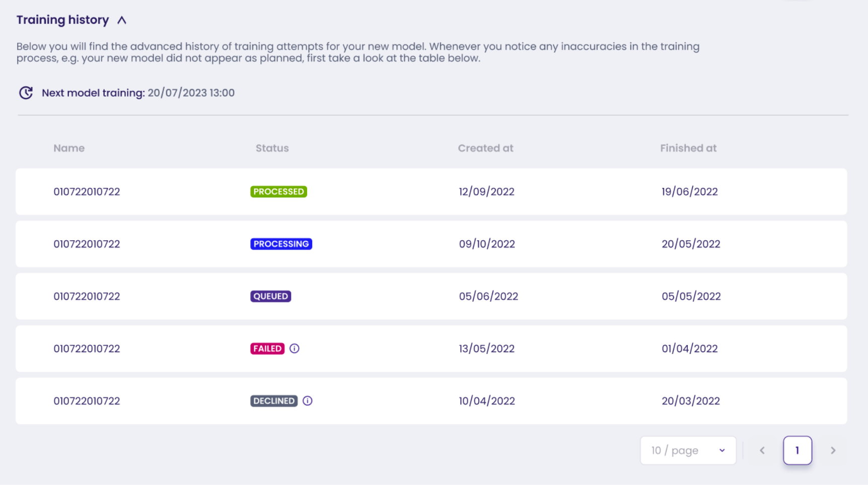Image resolution: width=868 pixels, height=485 pixels.
Task: Sort by the Status column header
Action: [272, 148]
